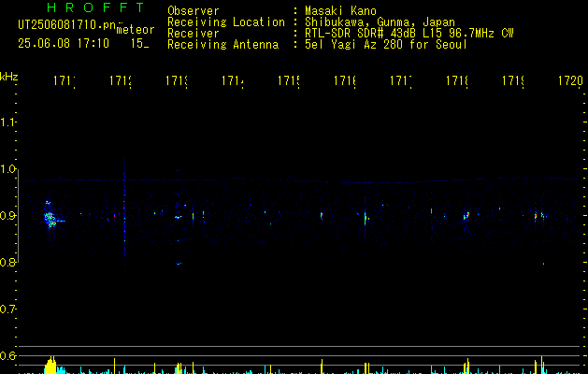The width and height of the screenshot is (588, 374).
Task: Click the 15_ count beside the date stamp
Action: coord(139,43)
